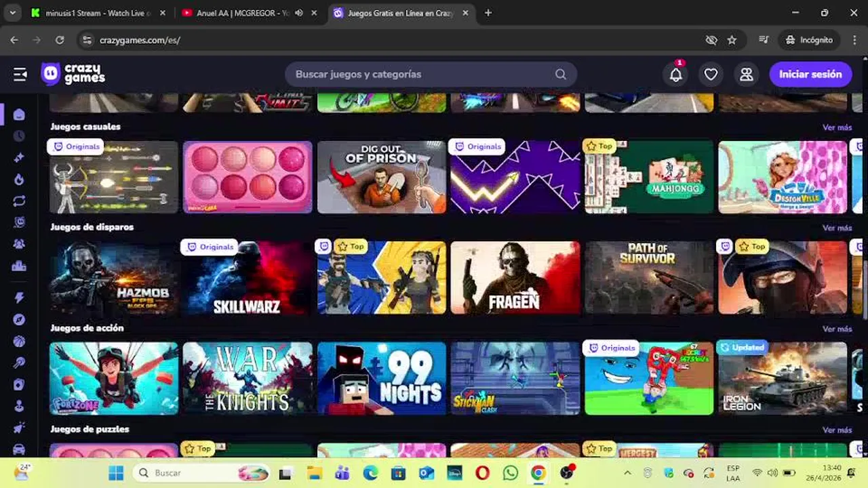Viewport: 868px width, 488px height.
Task: Open the sidebar Home icon
Action: pos(19,115)
